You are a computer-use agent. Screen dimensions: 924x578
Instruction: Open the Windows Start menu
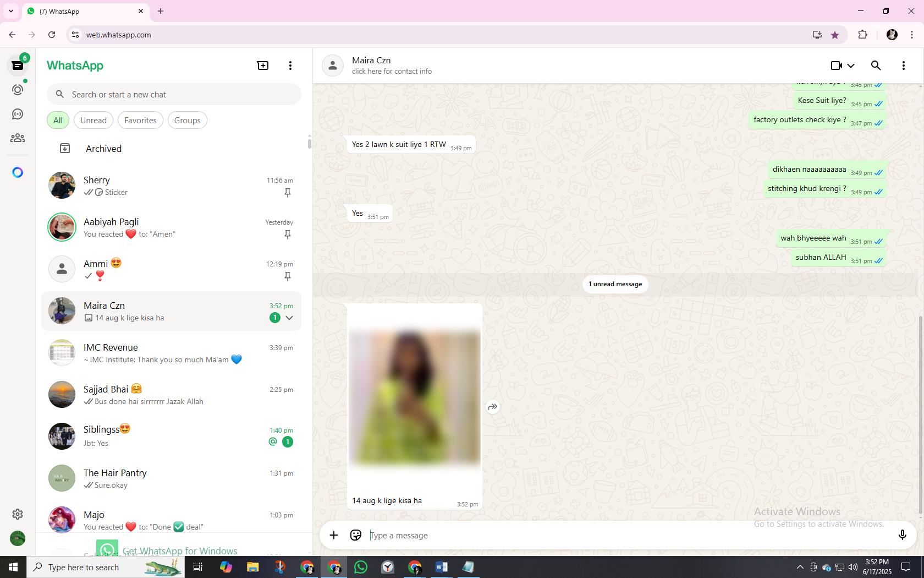click(13, 567)
